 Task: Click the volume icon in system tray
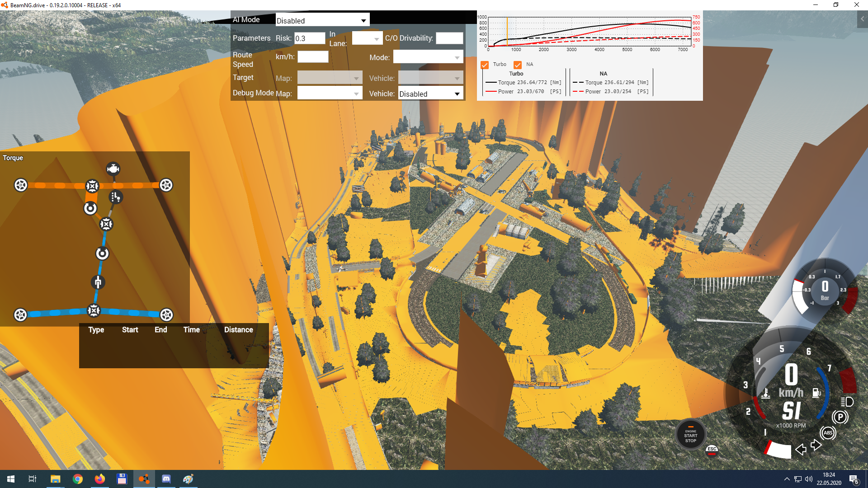pos(809,479)
